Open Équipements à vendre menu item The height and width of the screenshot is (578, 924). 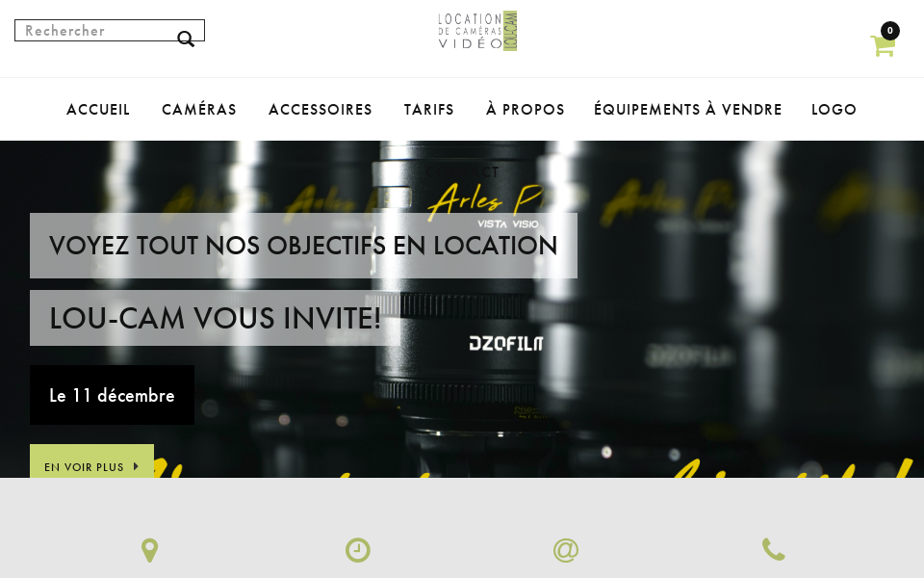pos(687,109)
